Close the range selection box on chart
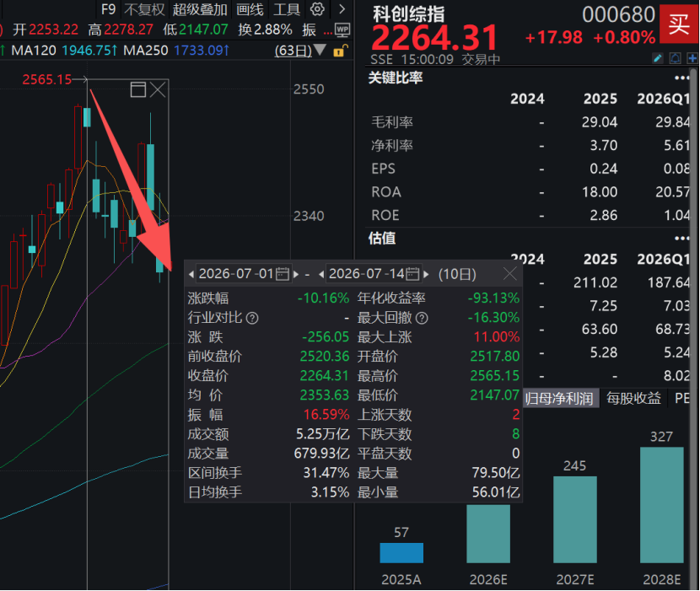700x591 pixels. pos(158,89)
